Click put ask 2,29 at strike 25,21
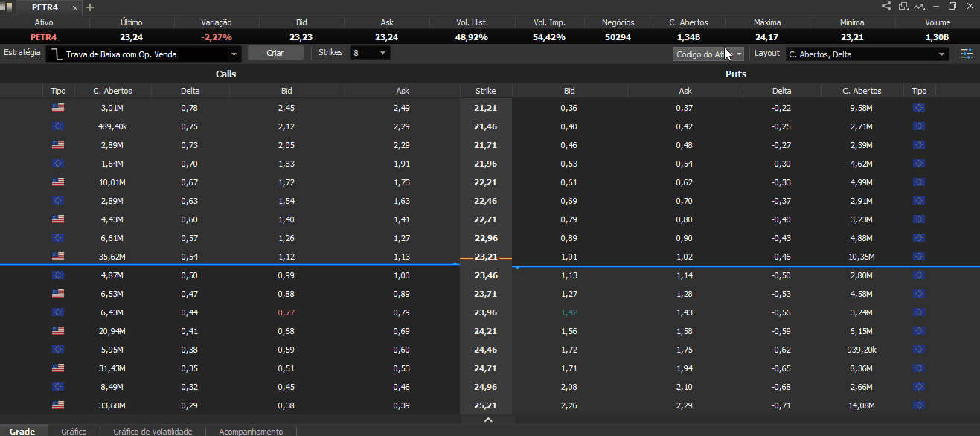 685,405
